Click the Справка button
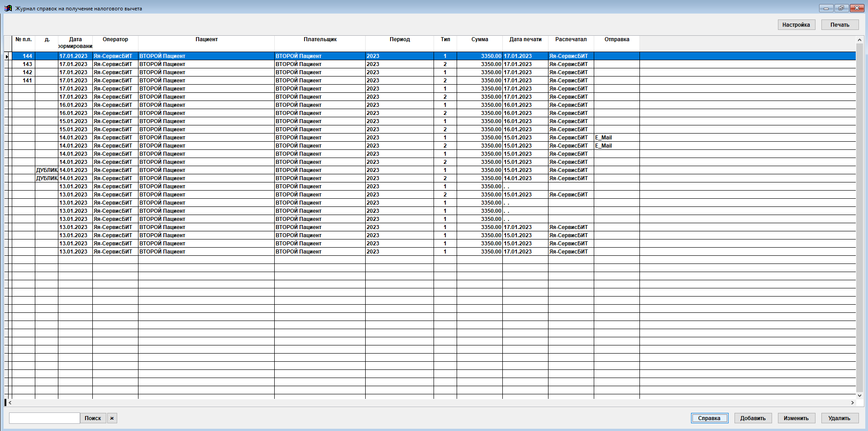Viewport: 868px width, 431px height. 709,418
